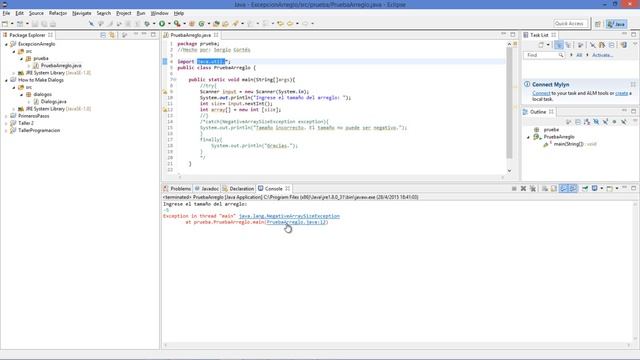Open the New Task dropdown arrow in Task List
The height and width of the screenshot is (360, 640).
pyautogui.click(x=548, y=45)
